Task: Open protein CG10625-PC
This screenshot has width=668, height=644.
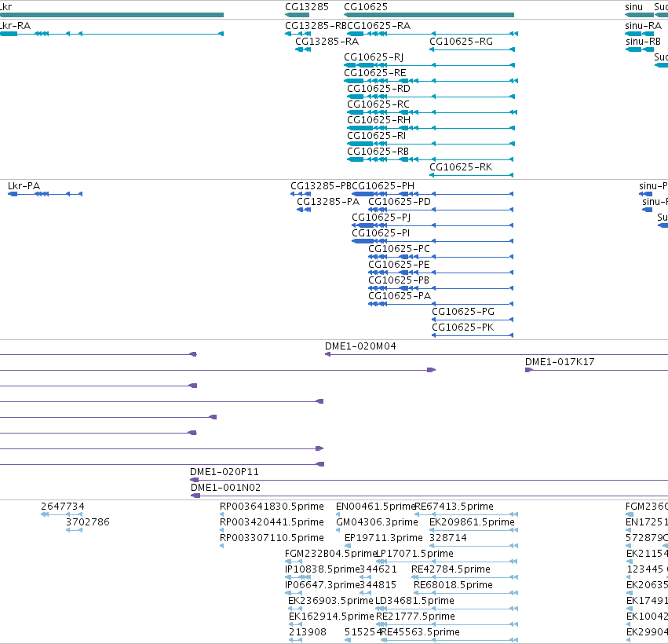Action: [x=399, y=249]
